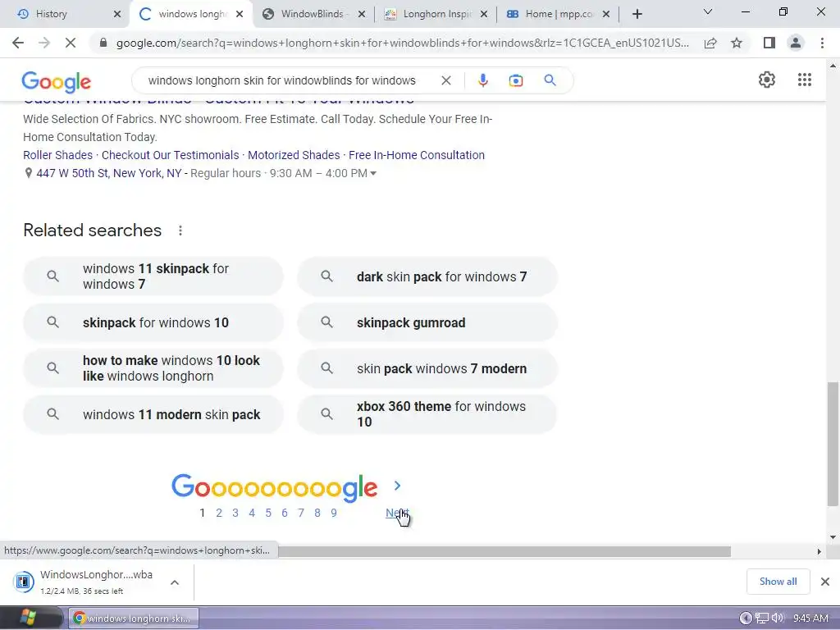Close the History tab

[117, 14]
